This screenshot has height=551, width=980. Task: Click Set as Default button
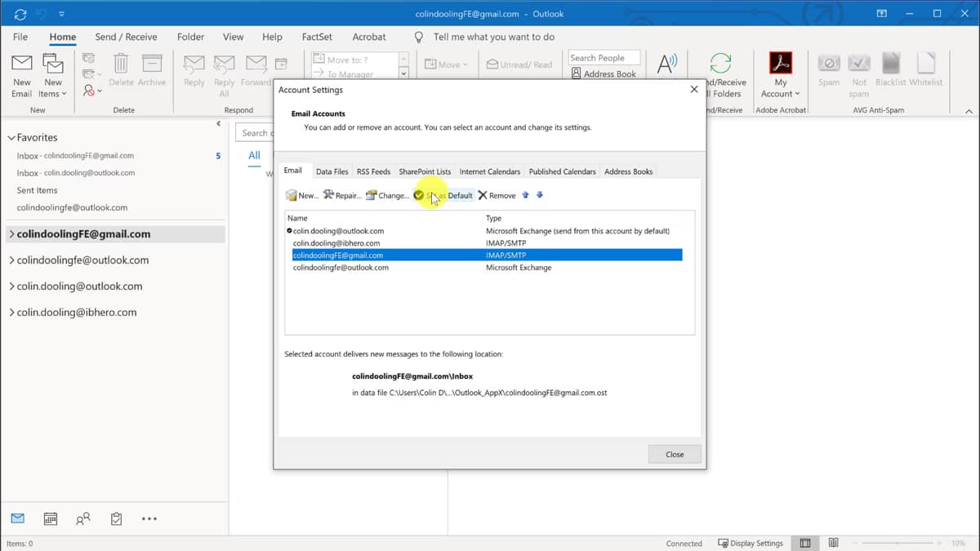pyautogui.click(x=443, y=195)
